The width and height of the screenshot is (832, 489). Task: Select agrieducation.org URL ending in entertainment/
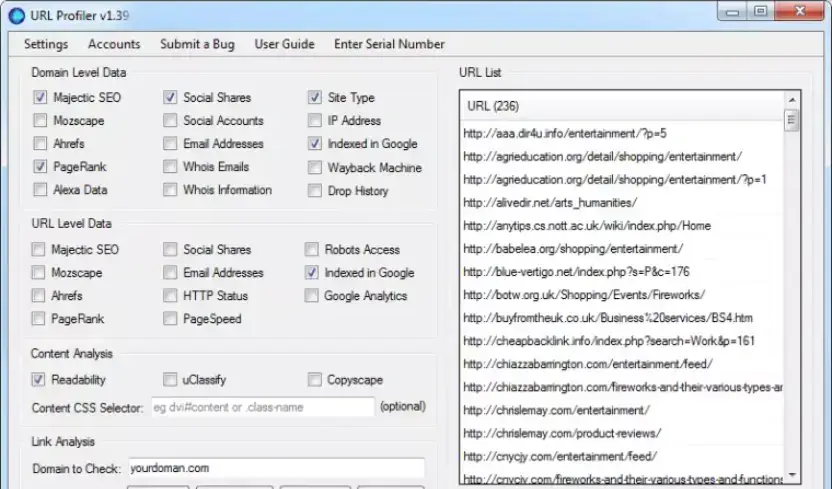point(622,156)
